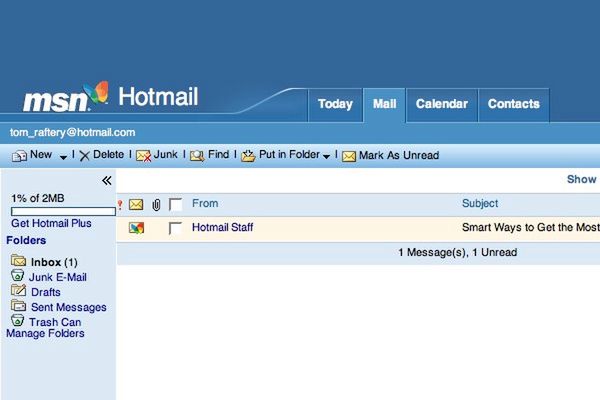Click the Junk envelope icon
600x400 pixels.
point(143,156)
